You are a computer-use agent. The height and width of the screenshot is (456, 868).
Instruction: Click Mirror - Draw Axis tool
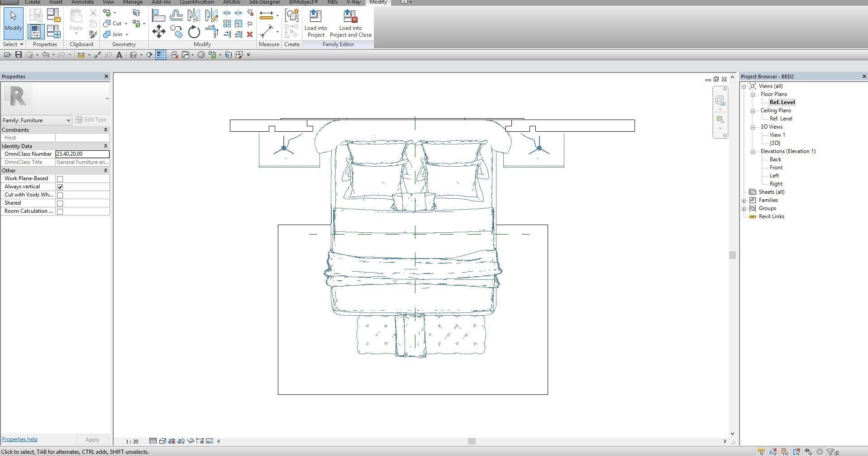click(x=211, y=16)
